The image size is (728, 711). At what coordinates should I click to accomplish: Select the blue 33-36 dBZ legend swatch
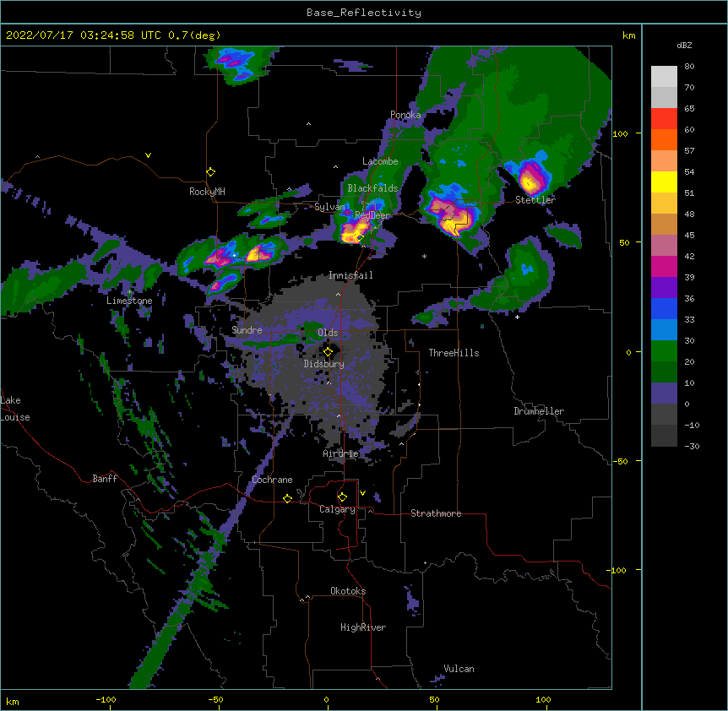point(664,309)
